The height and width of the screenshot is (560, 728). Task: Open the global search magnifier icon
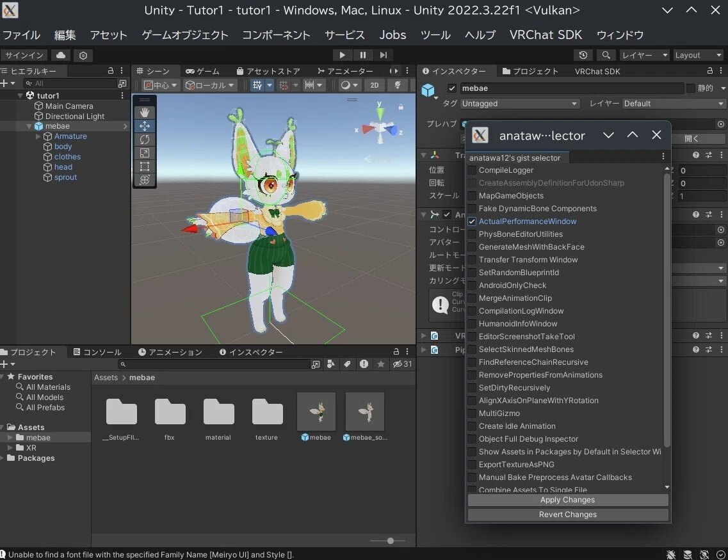pyautogui.click(x=606, y=55)
